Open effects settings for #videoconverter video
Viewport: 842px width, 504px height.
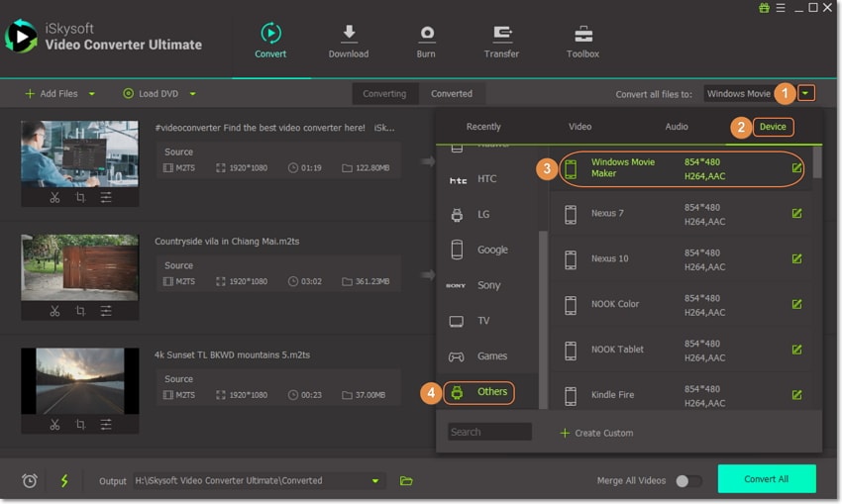tap(106, 197)
